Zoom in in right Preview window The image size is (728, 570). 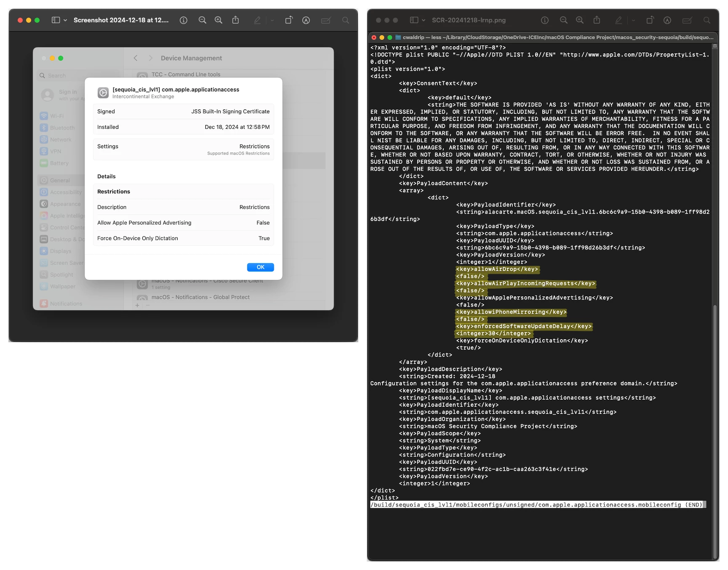[580, 20]
